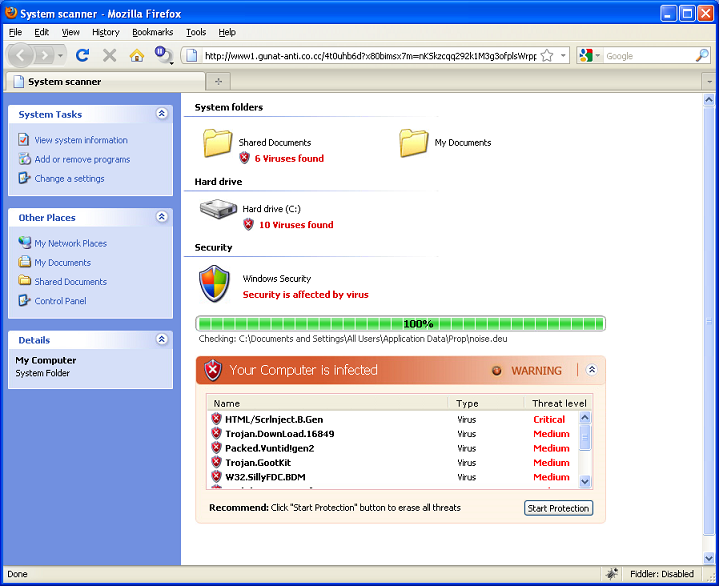
Task: Open the address bar history dropdown
Action: 564,56
